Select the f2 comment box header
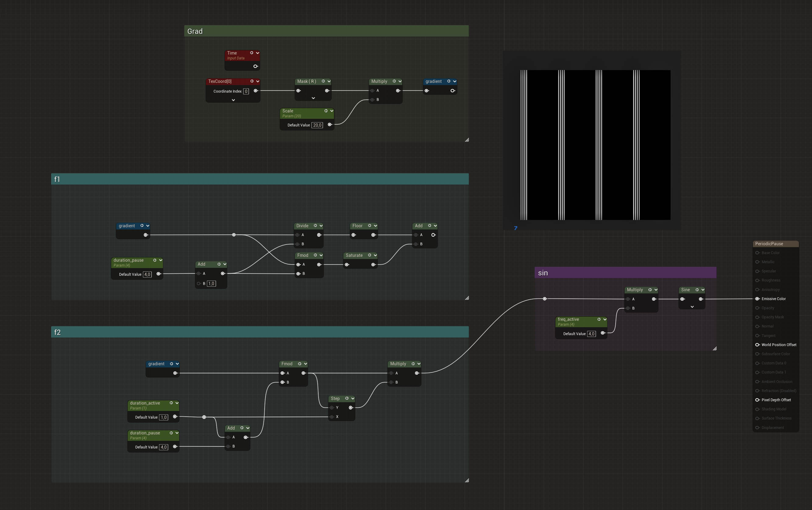The height and width of the screenshot is (510, 812). [x=260, y=332]
